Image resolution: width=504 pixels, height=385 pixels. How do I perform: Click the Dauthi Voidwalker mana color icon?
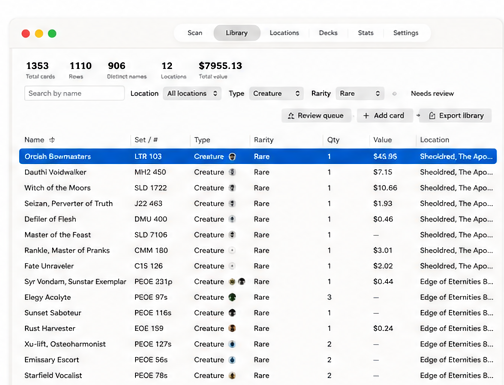point(232,172)
